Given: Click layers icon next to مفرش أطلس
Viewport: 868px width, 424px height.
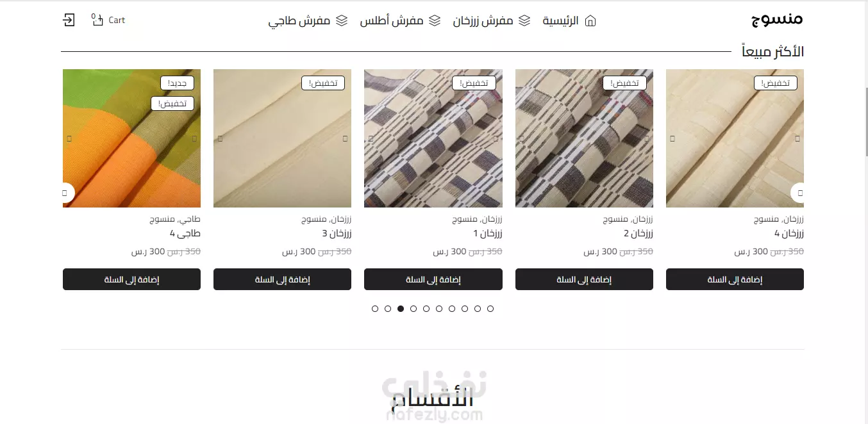Looking at the screenshot, I should point(435,20).
